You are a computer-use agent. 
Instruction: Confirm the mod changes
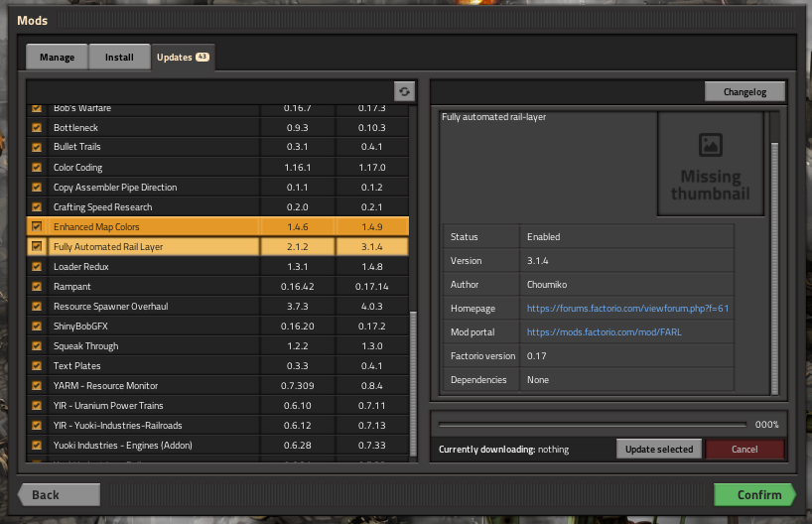click(754, 494)
